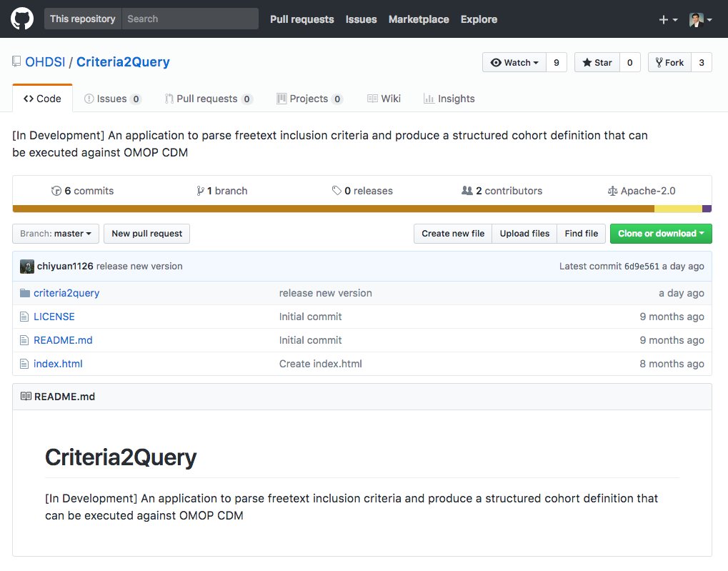Click the repository book icon beside OHDSI

16,61
